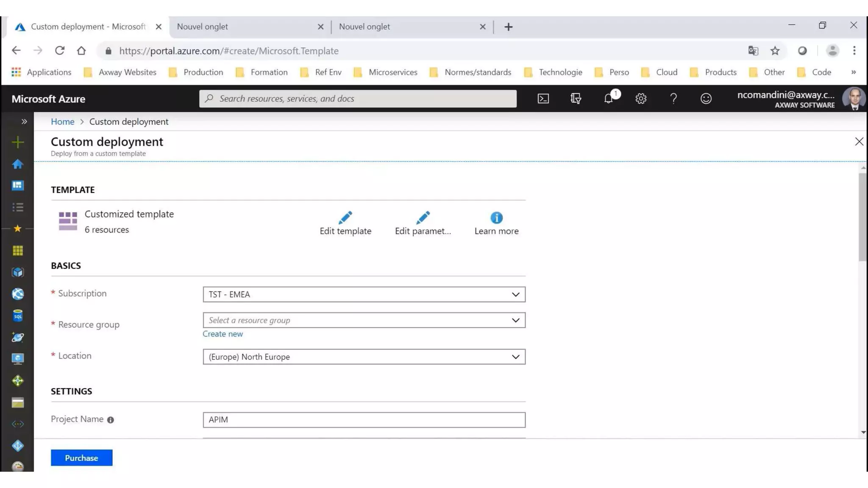Open SQL databases in the sidebar

[x=17, y=316]
